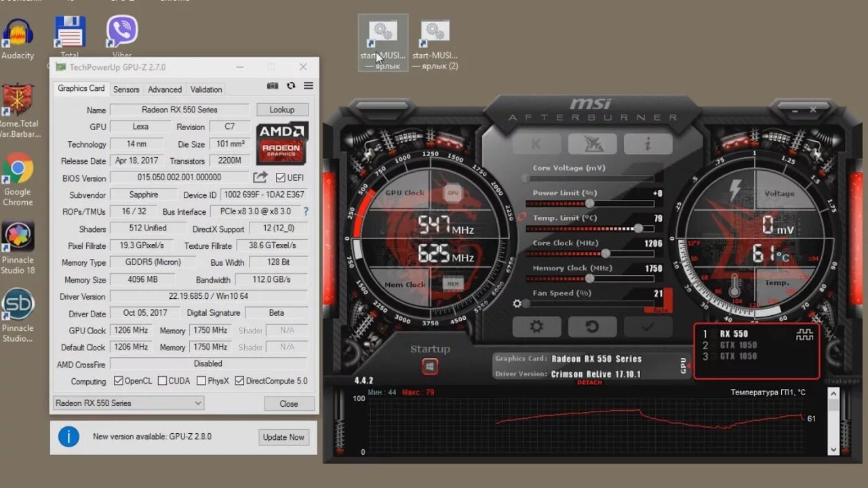Click the GPU-Z screenshot camera icon
Image resolution: width=868 pixels, height=488 pixels.
point(273,85)
